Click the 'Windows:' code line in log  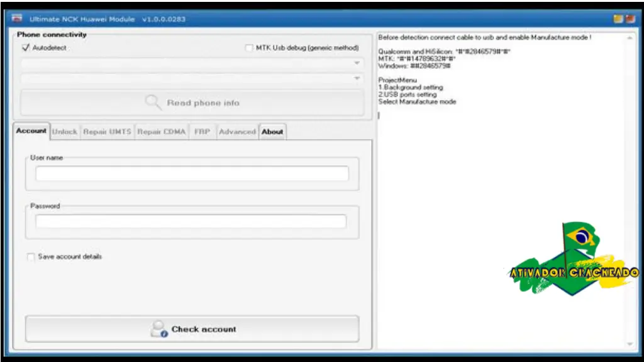414,65
